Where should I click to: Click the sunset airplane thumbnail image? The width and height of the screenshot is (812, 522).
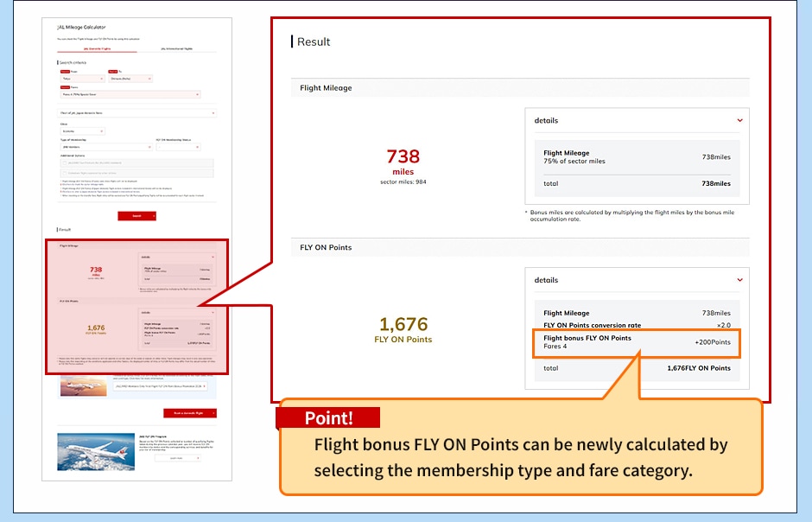click(84, 385)
